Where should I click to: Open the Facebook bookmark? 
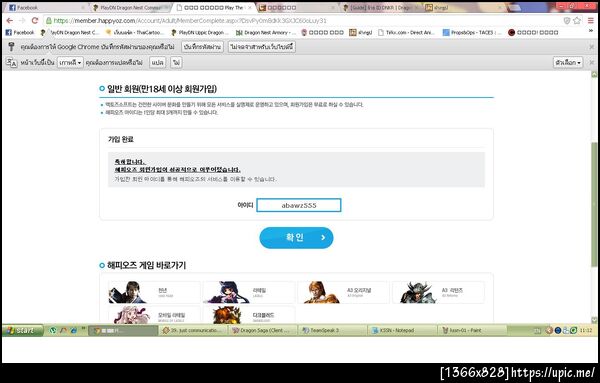pyautogui.click(x=20, y=33)
